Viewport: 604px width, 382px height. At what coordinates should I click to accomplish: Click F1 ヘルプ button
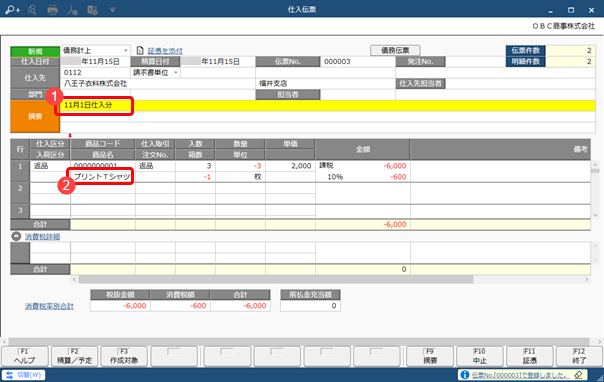(x=25, y=356)
